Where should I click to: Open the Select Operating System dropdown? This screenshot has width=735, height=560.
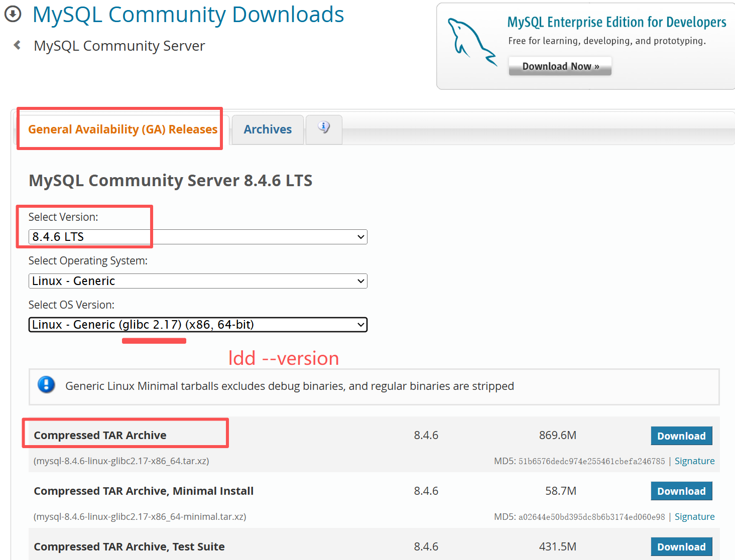(x=198, y=281)
